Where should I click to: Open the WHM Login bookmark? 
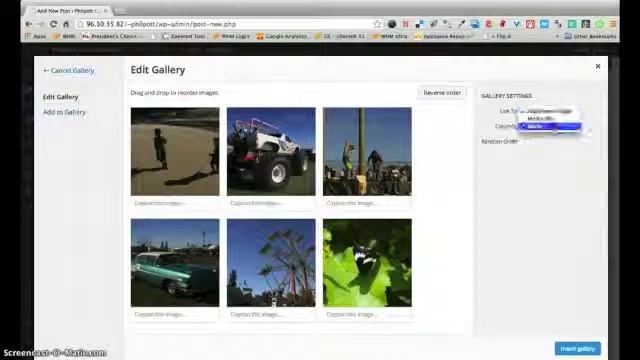coord(231,36)
